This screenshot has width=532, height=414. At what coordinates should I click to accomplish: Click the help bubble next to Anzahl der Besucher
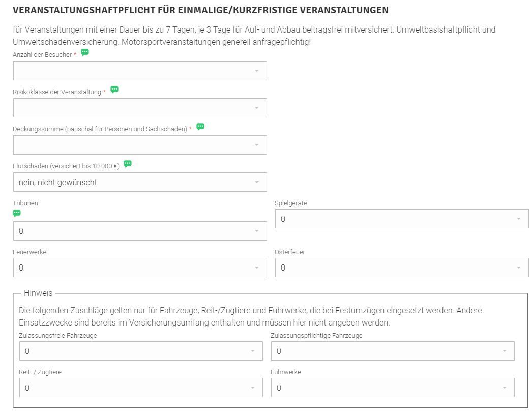tap(85, 52)
